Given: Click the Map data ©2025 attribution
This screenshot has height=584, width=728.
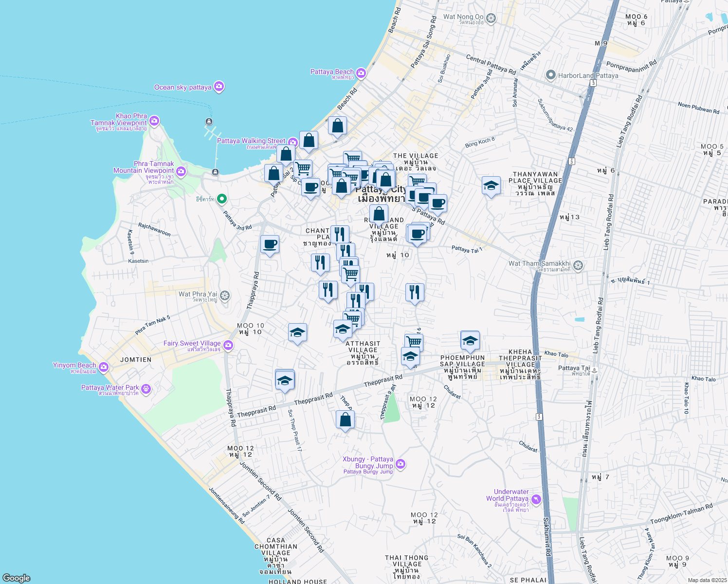Looking at the screenshot, I should pos(707,580).
